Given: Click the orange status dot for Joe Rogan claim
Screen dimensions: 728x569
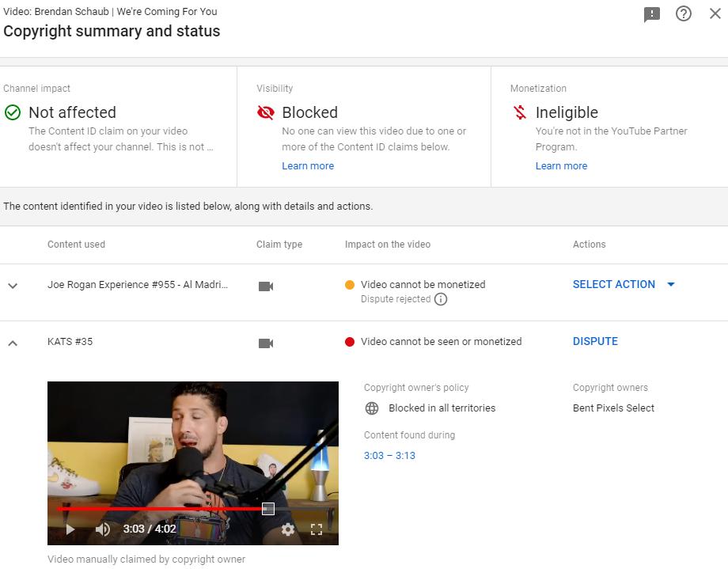Looking at the screenshot, I should (350, 285).
